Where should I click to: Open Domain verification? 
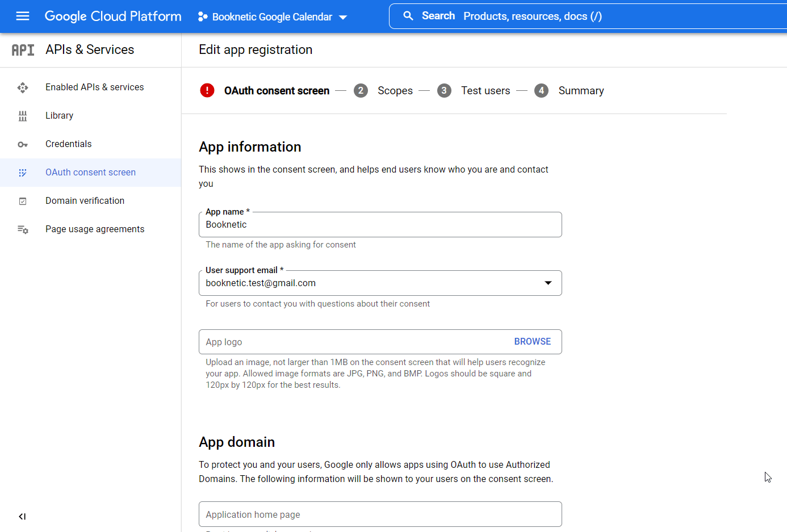[x=85, y=200]
